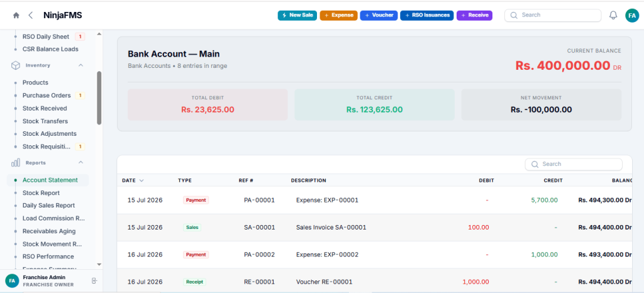The image size is (644, 293).
Task: Open Stock Adjustments
Action: (x=49, y=133)
